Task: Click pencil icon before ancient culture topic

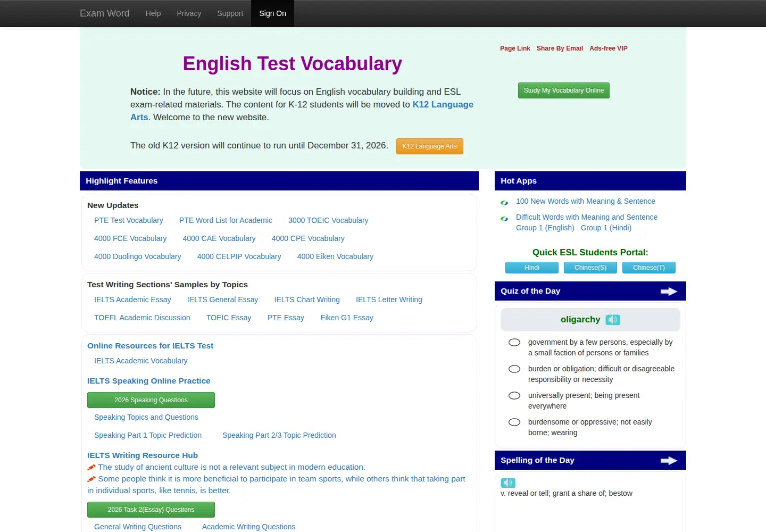Action: 91,467
